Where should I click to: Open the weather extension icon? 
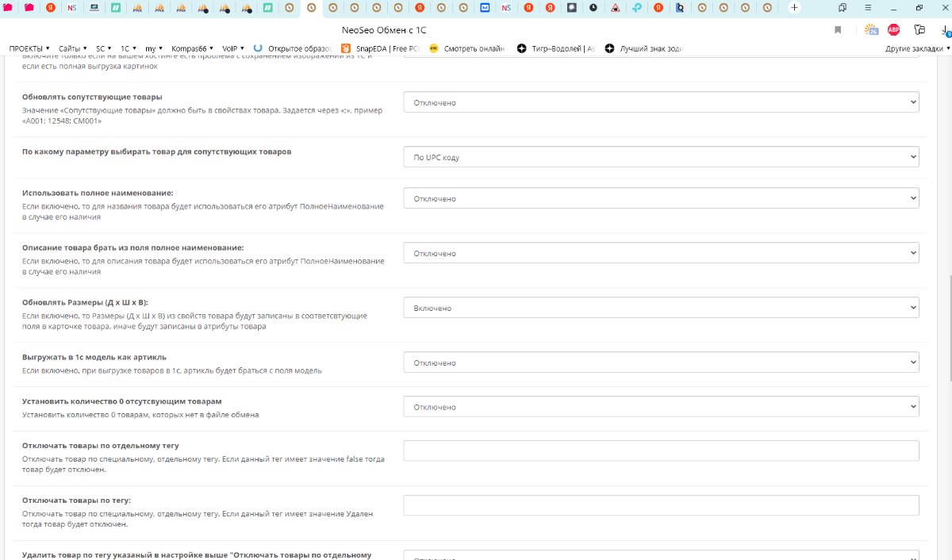coord(871,29)
